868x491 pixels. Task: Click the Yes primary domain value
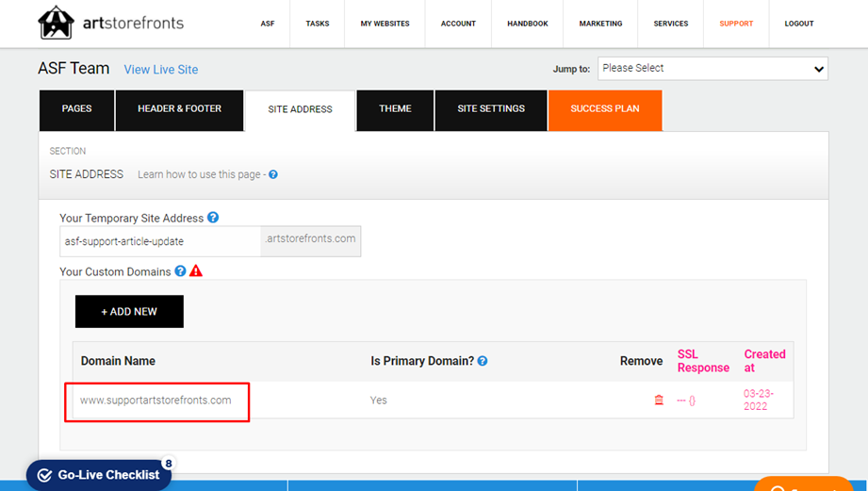coord(379,401)
